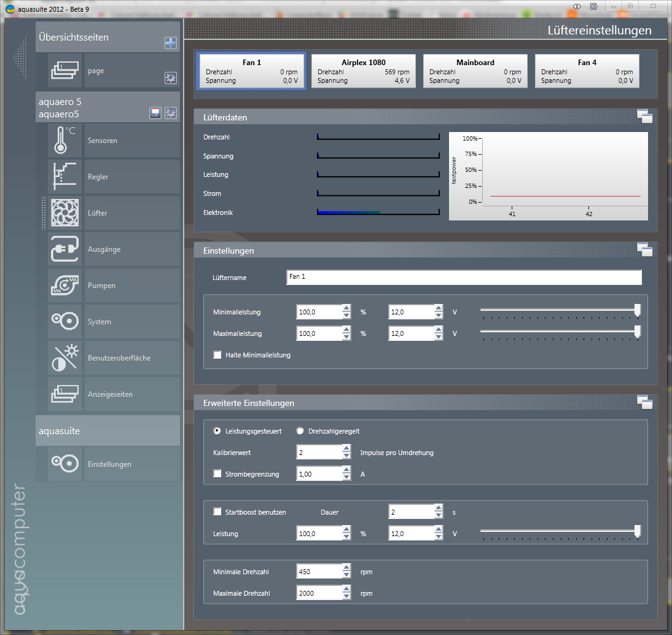672x635 pixels.
Task: Open the Sensoren thermometer icon
Action: (64, 141)
